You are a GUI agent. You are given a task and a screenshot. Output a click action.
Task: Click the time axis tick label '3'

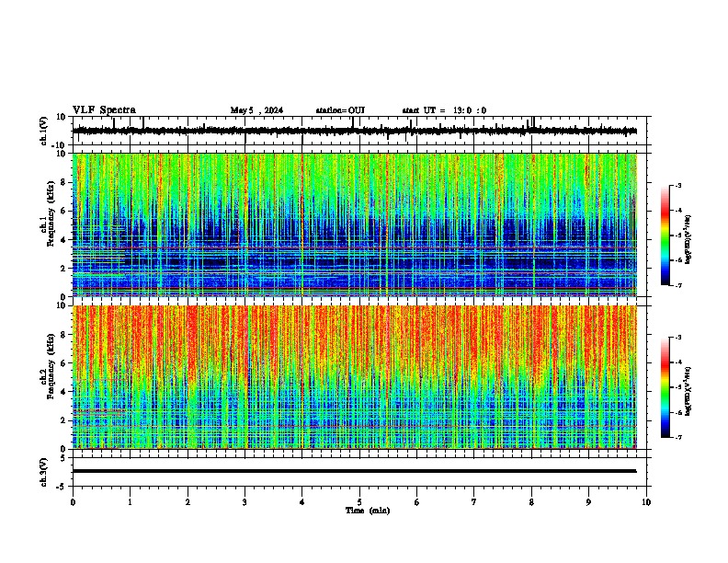click(245, 502)
